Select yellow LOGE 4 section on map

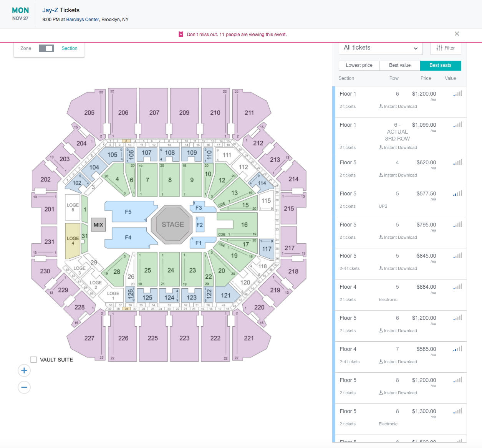[x=73, y=241]
